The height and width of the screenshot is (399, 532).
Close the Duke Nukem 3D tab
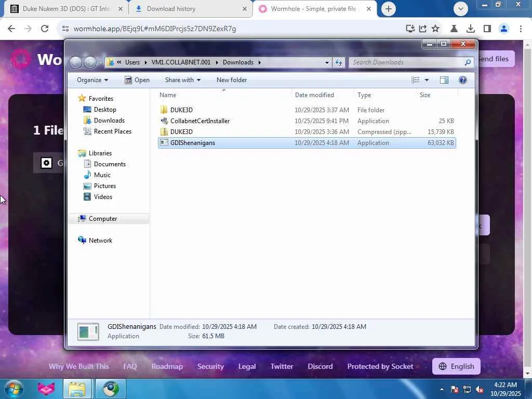[x=121, y=9]
